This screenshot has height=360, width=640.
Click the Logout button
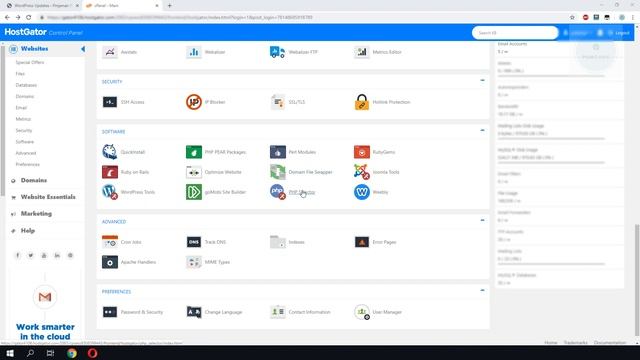coord(619,33)
